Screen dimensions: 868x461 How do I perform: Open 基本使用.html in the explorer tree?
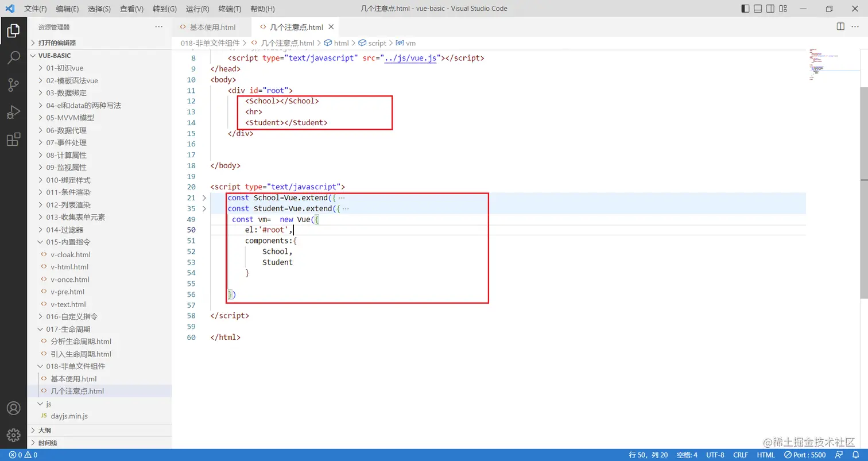pyautogui.click(x=100, y=379)
